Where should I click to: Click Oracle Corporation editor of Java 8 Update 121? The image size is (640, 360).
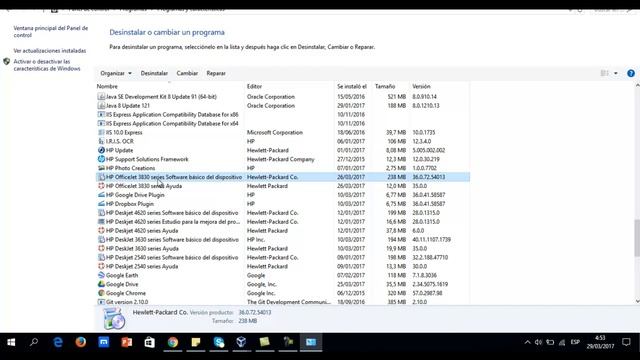coord(271,106)
